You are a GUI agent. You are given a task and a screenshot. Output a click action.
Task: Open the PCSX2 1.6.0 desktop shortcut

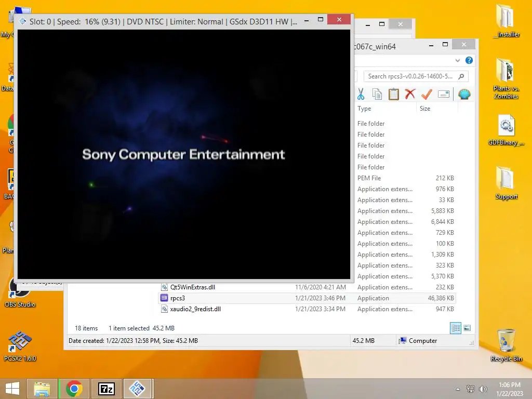click(x=20, y=346)
